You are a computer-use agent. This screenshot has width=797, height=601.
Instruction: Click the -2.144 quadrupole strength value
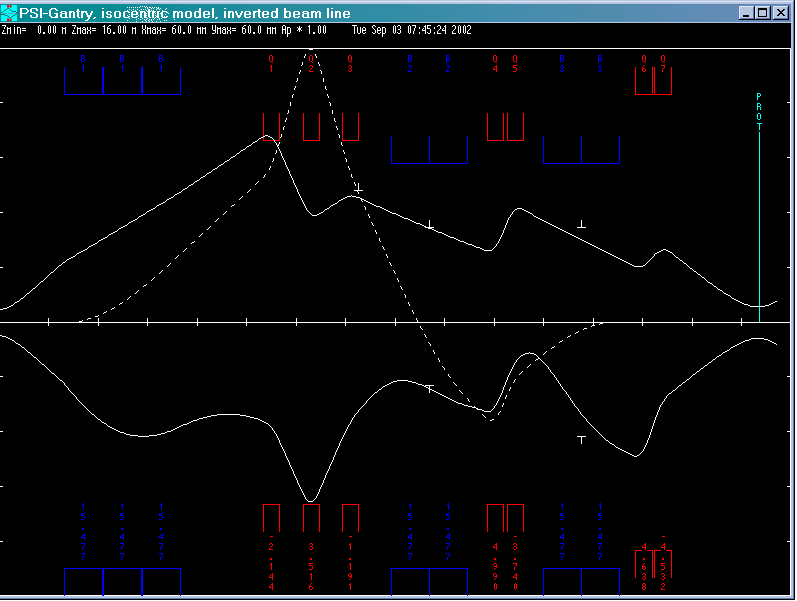pyautogui.click(x=271, y=565)
